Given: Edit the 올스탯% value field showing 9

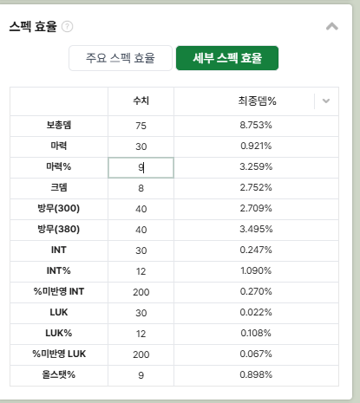Looking at the screenshot, I should click(x=141, y=375).
